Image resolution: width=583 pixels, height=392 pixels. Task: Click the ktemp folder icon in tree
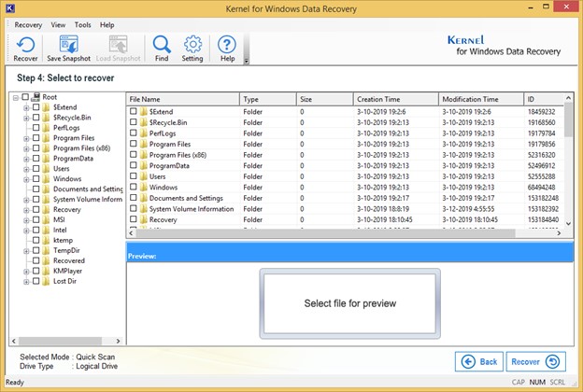pyautogui.click(x=46, y=240)
